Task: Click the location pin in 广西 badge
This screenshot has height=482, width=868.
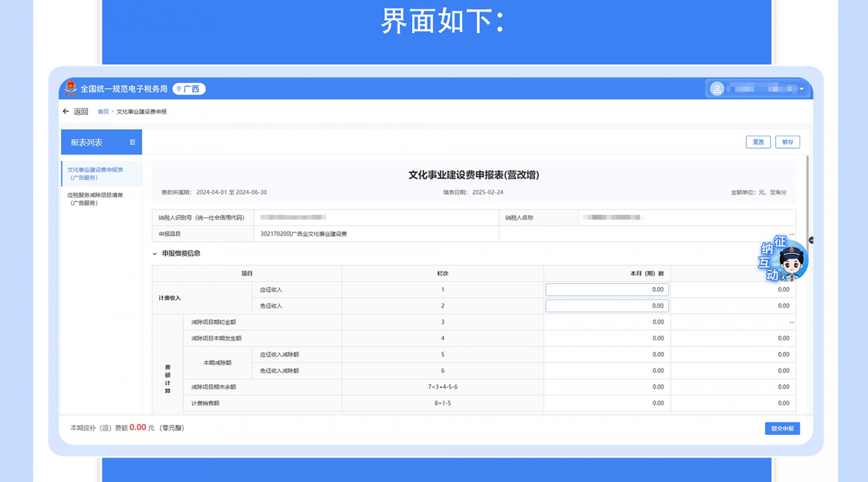Action: (179, 89)
